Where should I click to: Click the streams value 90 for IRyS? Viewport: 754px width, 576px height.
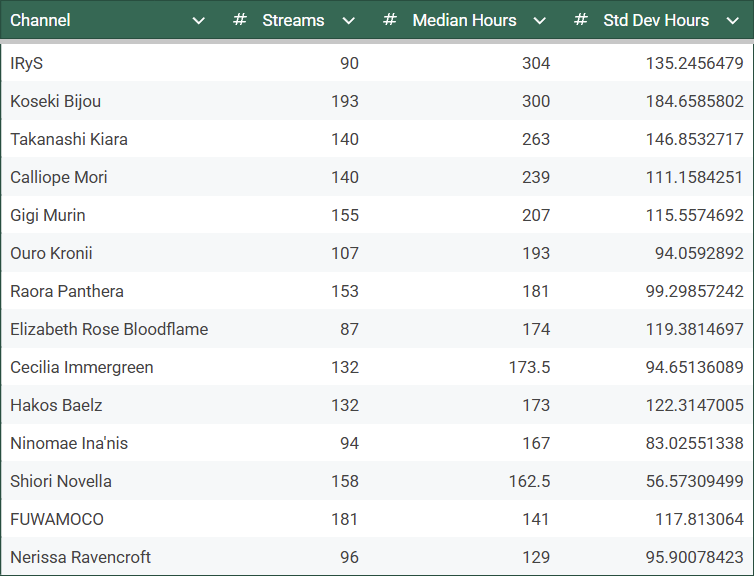pyautogui.click(x=350, y=63)
